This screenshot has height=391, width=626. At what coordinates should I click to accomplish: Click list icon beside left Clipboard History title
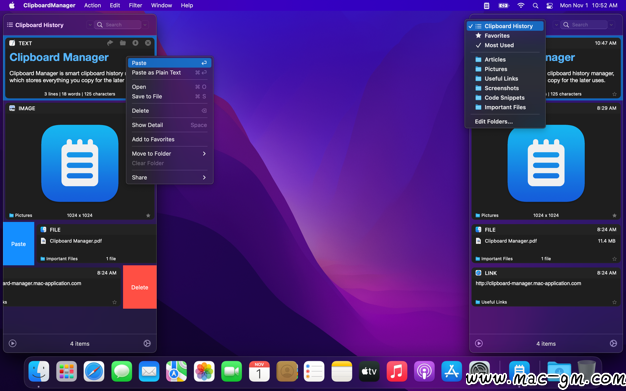coord(10,25)
